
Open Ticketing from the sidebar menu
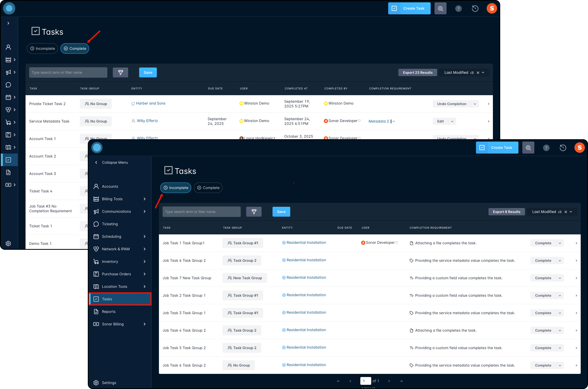tap(110, 224)
